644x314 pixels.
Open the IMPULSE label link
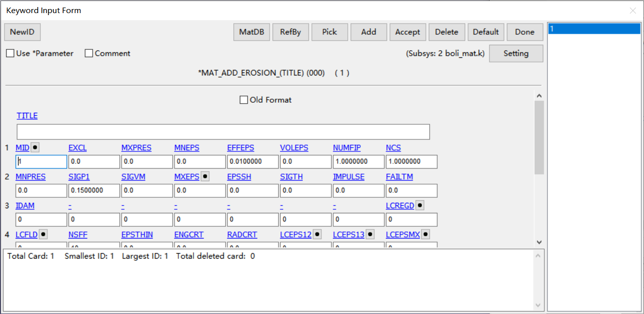[349, 177]
